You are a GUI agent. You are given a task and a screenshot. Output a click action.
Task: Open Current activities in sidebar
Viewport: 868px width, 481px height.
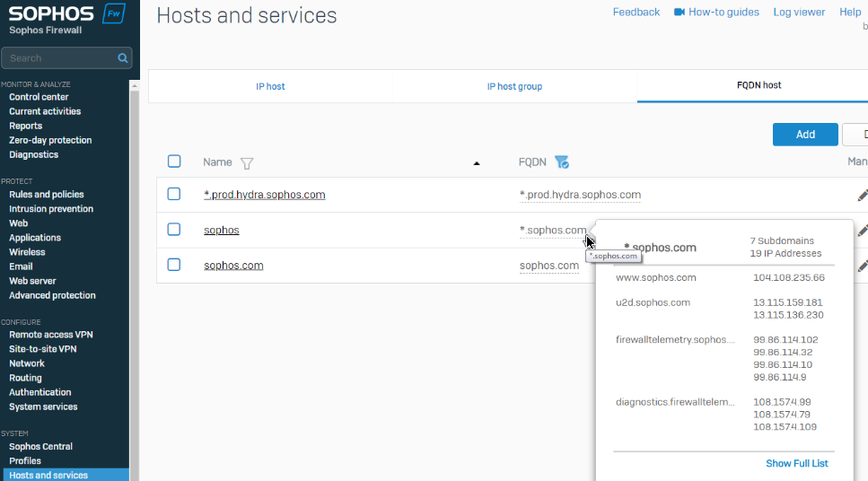pyautogui.click(x=45, y=111)
